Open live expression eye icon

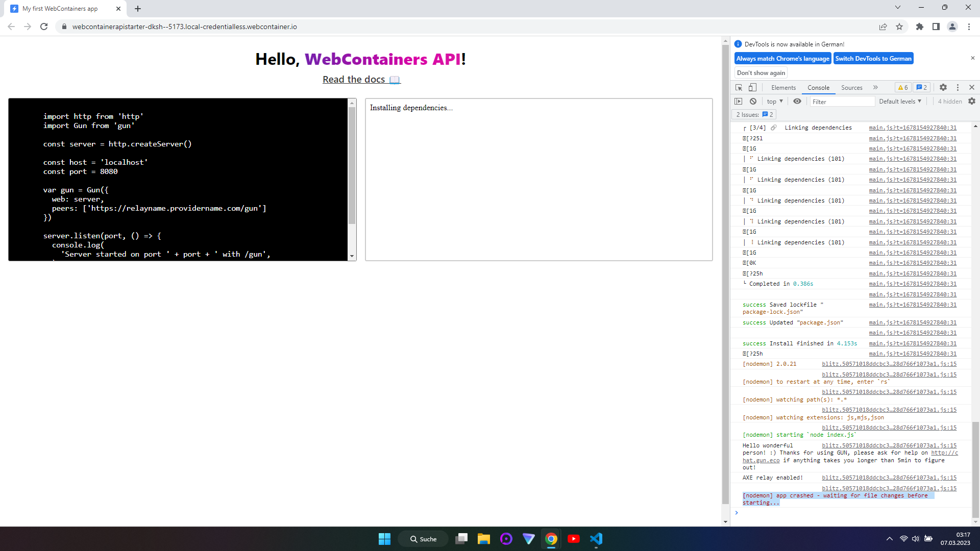pyautogui.click(x=797, y=101)
